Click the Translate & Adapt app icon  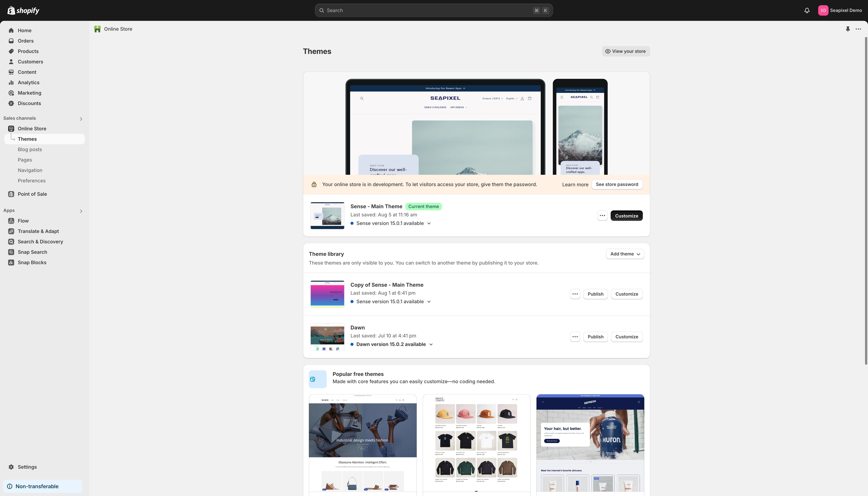pos(11,231)
